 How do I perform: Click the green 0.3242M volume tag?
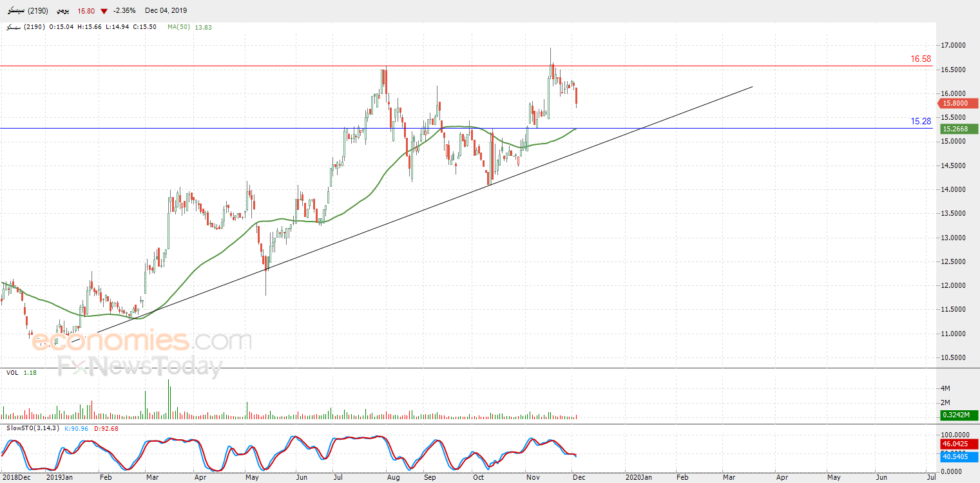(959, 415)
